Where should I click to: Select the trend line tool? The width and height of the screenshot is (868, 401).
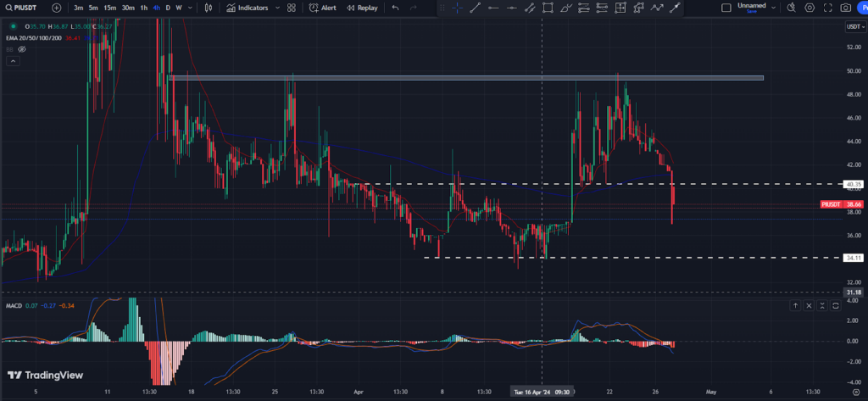[x=475, y=8]
